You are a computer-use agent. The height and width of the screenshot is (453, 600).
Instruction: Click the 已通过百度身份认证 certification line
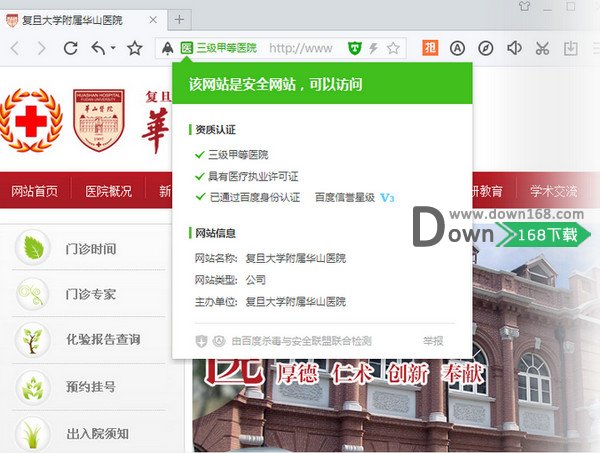point(248,197)
